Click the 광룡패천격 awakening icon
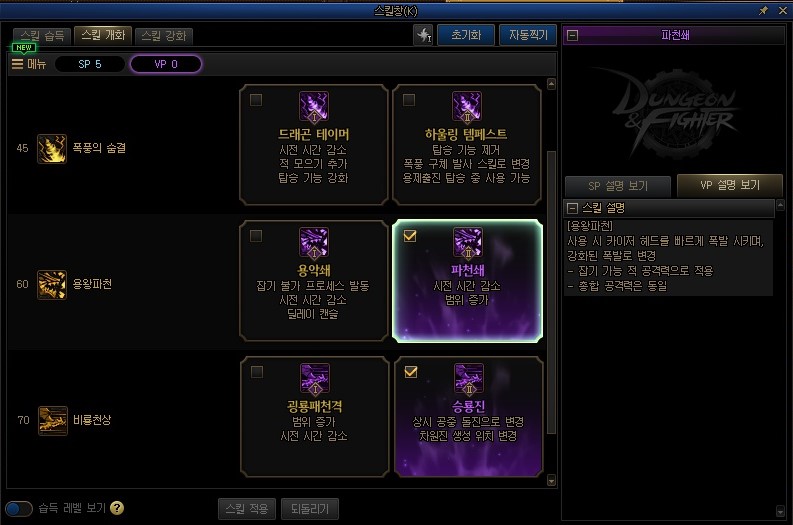 point(315,379)
